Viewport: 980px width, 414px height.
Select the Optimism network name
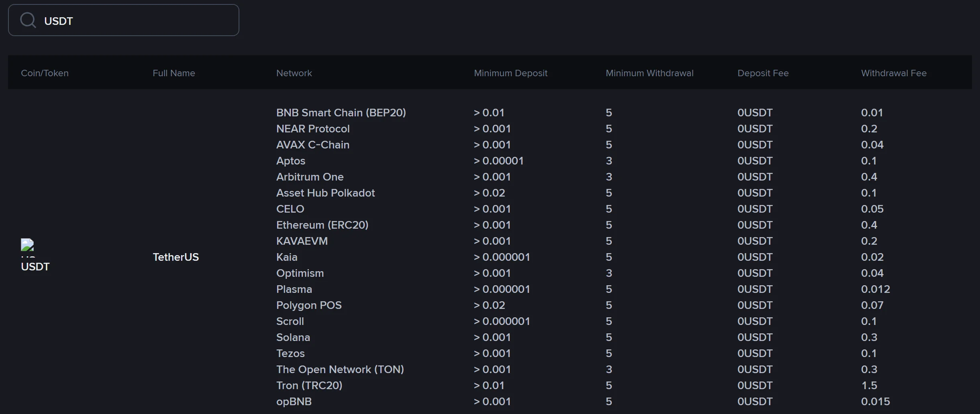pos(300,273)
